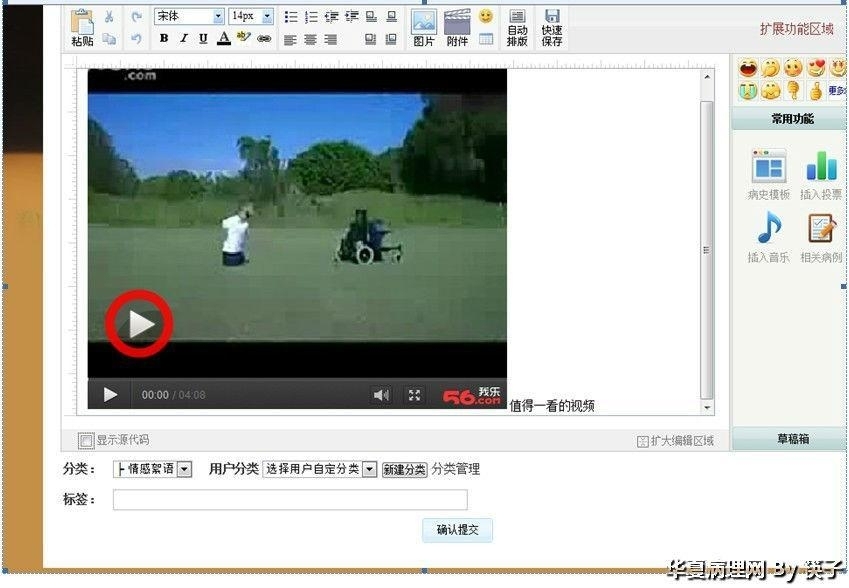Play the video using large overlay play button
The height and width of the screenshot is (588, 849).
[139, 324]
